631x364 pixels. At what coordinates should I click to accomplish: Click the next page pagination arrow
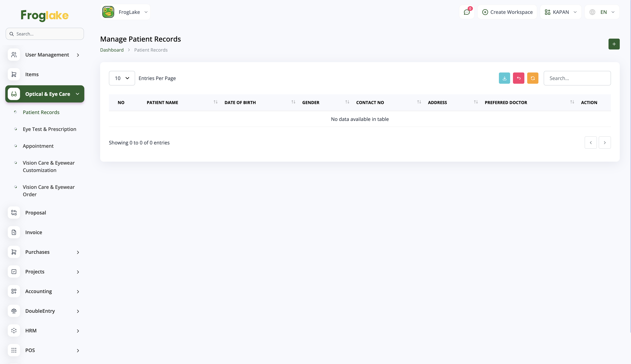[x=604, y=143]
